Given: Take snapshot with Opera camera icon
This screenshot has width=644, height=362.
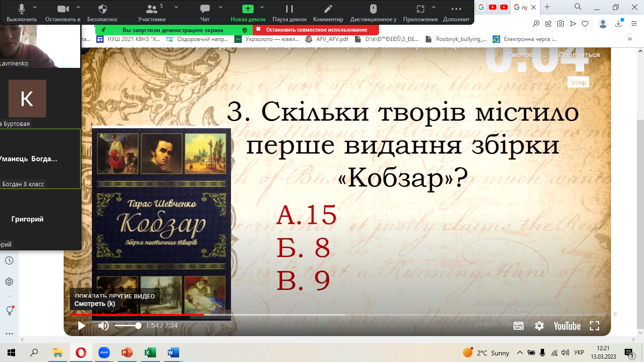Looking at the screenshot, I should click(561, 24).
